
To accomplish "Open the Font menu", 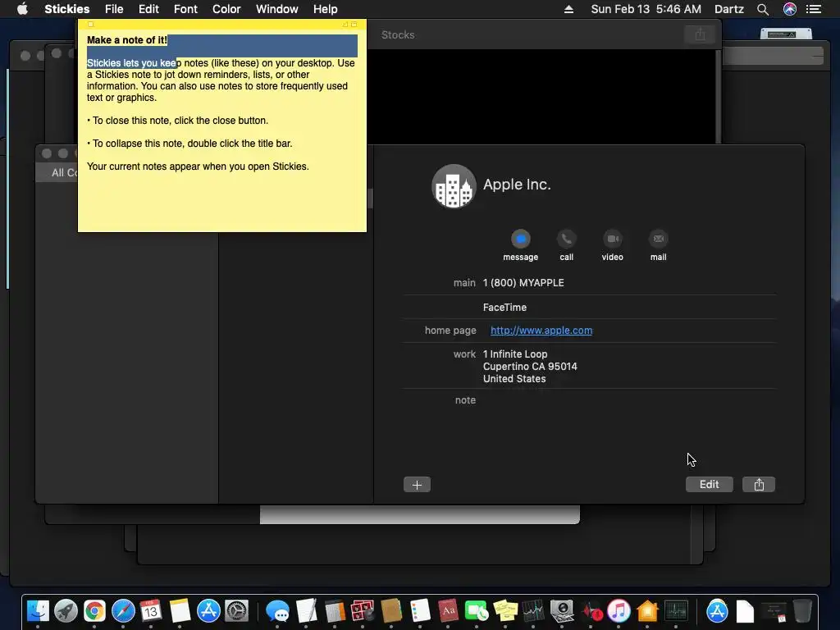I will [x=185, y=9].
